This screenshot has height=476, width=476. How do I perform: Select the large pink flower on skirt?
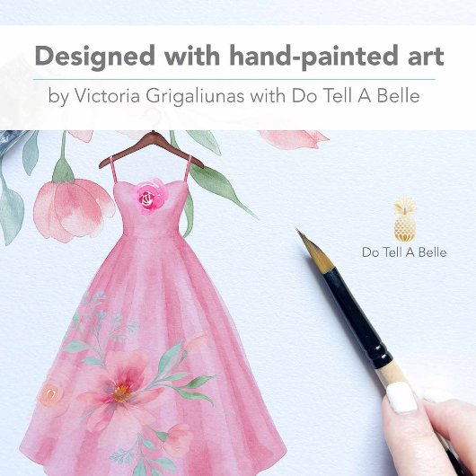point(122,391)
